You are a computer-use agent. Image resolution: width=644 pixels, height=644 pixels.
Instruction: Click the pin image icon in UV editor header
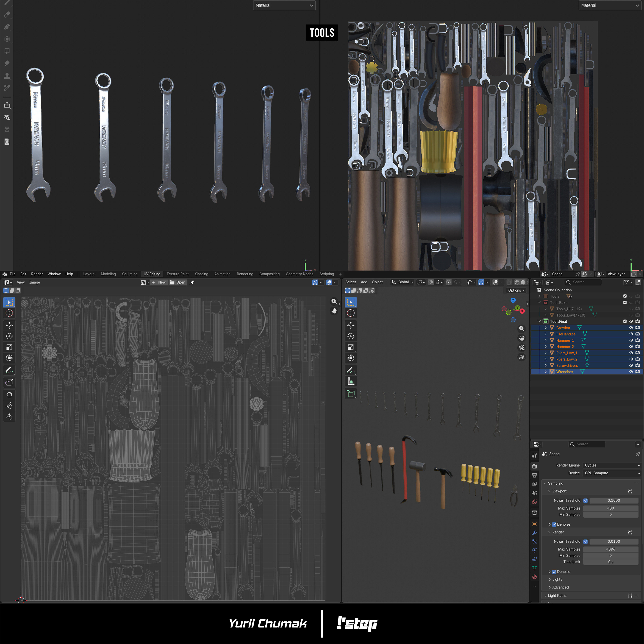[x=192, y=282]
